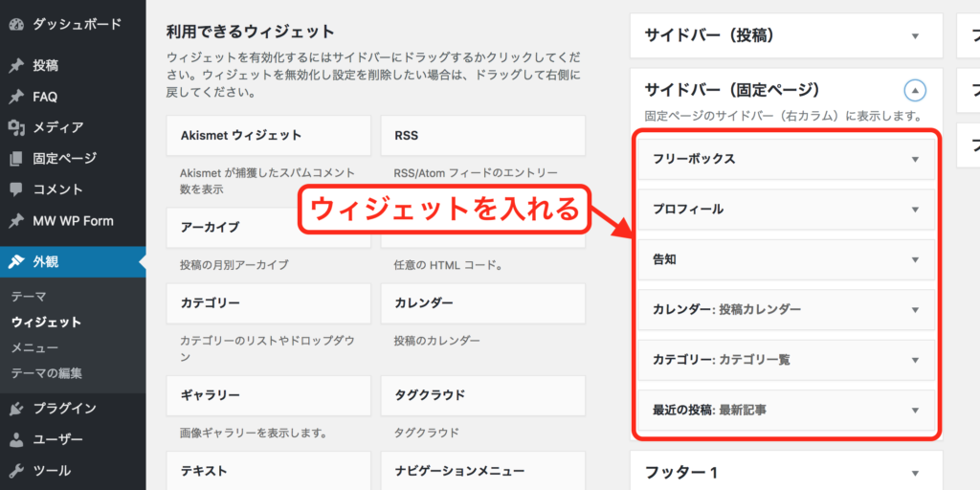Open the フリーボックス widget dropdown arrow
The image size is (980, 490).
pyautogui.click(x=915, y=159)
